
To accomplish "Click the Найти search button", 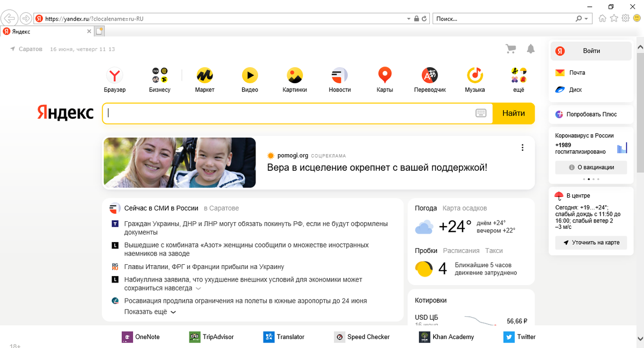I will [513, 113].
